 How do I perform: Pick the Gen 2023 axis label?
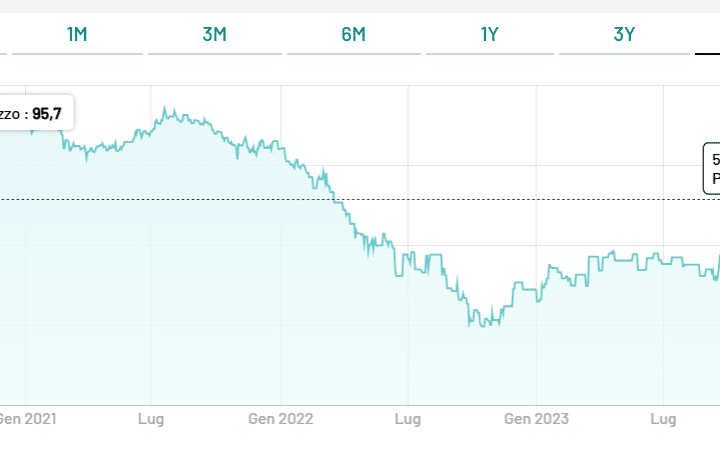click(x=536, y=418)
